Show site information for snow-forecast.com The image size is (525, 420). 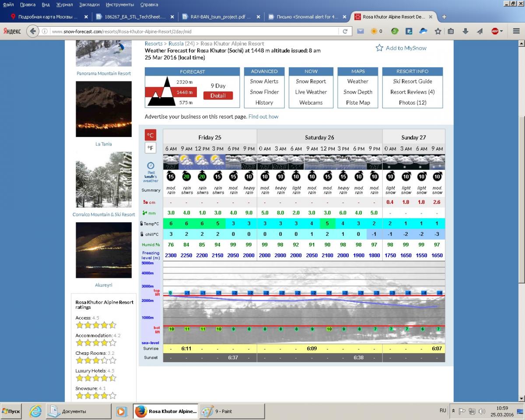[x=45, y=31]
